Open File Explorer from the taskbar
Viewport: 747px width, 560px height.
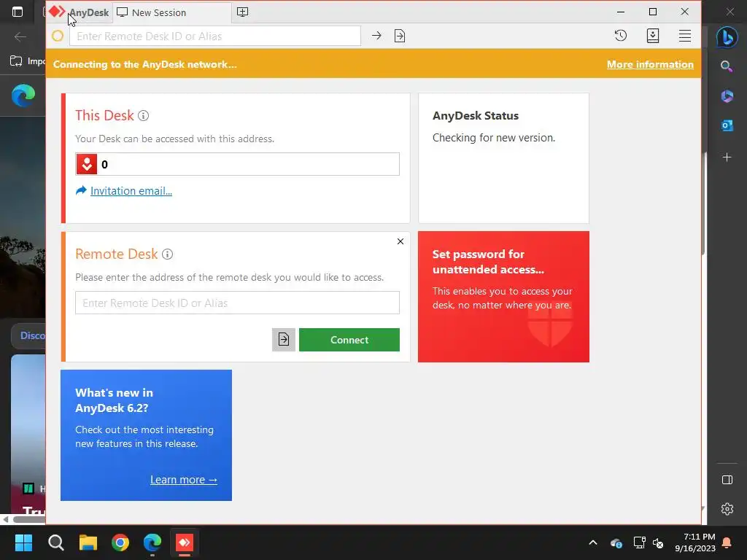[x=88, y=542]
